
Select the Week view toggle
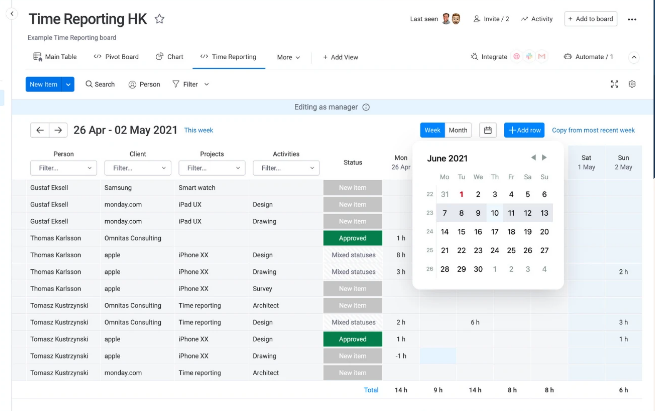(432, 130)
